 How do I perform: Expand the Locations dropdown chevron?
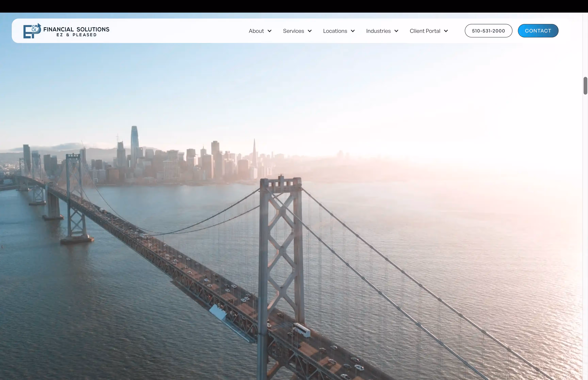coord(353,31)
